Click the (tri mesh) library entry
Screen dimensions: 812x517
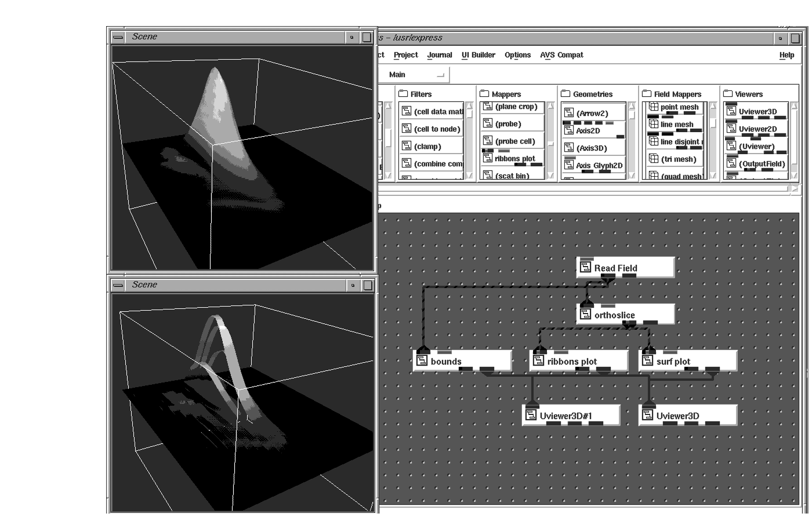(x=677, y=159)
